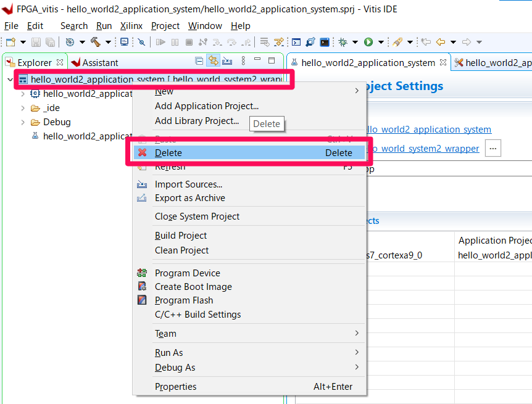Switch to the Assistant tab

(x=95, y=63)
